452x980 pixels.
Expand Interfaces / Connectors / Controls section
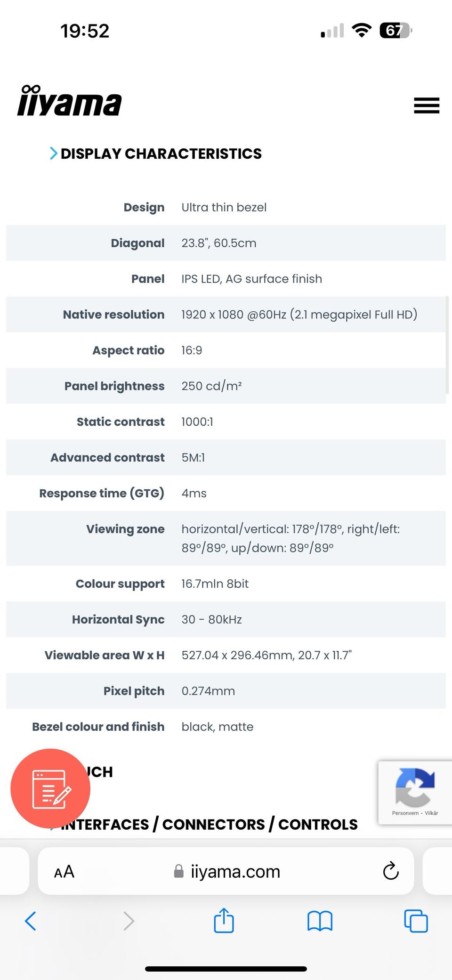point(209,825)
